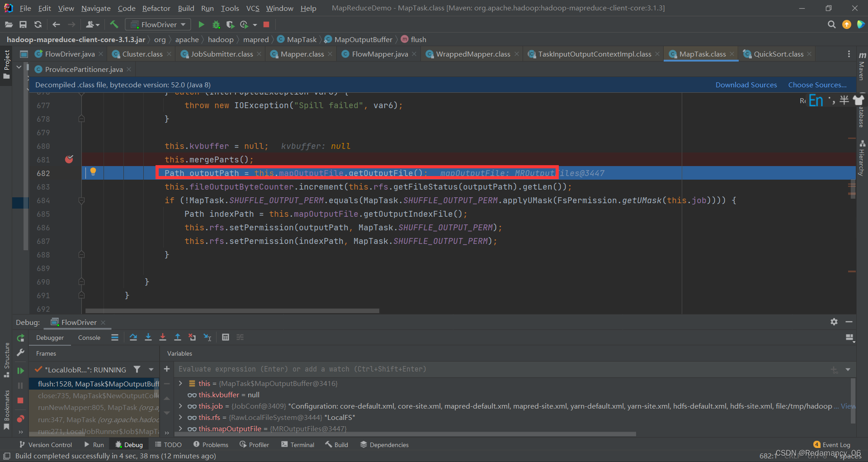
Task: Click the Run to Cursor icon
Action: [208, 337]
